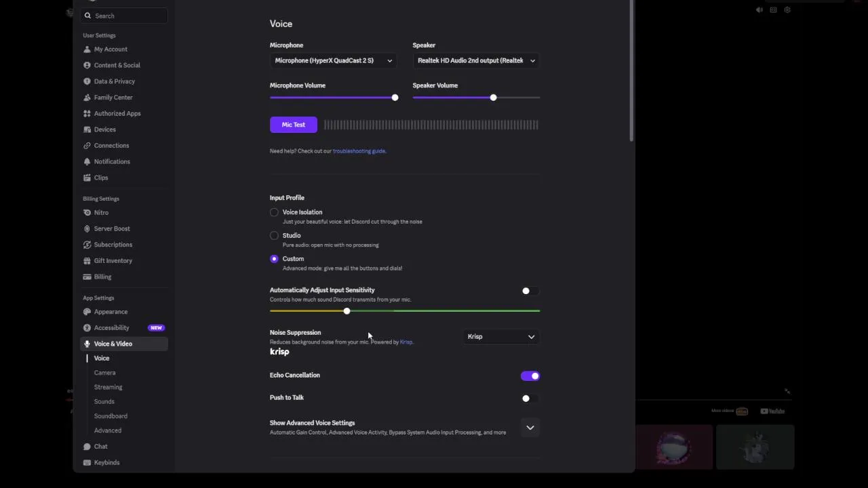The image size is (868, 488).
Task: Click the Appearance palette icon
Action: (87, 312)
